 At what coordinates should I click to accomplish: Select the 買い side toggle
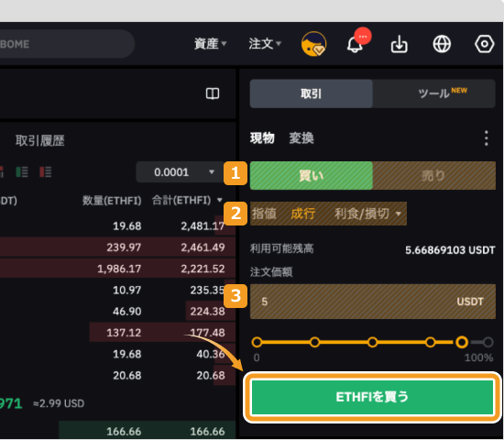coord(312,176)
